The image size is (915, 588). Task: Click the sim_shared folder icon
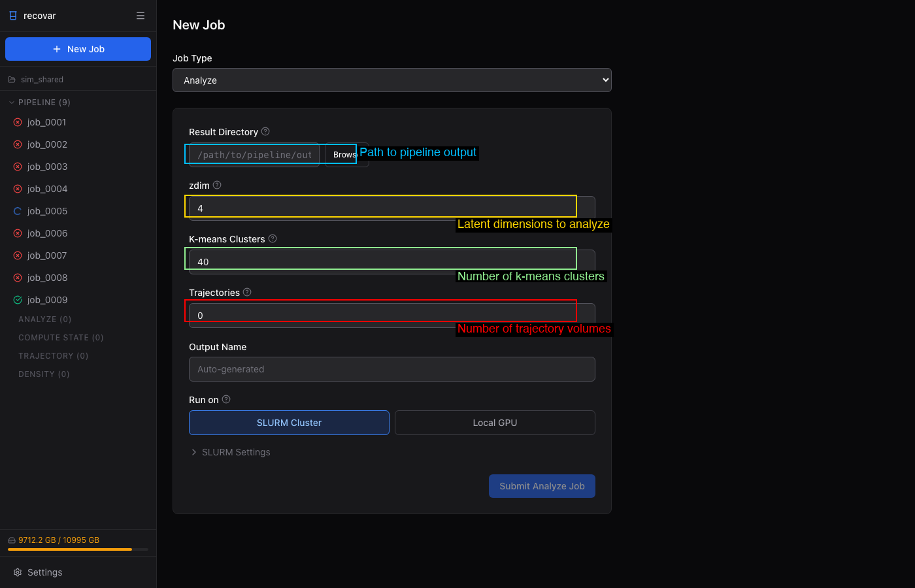12,80
